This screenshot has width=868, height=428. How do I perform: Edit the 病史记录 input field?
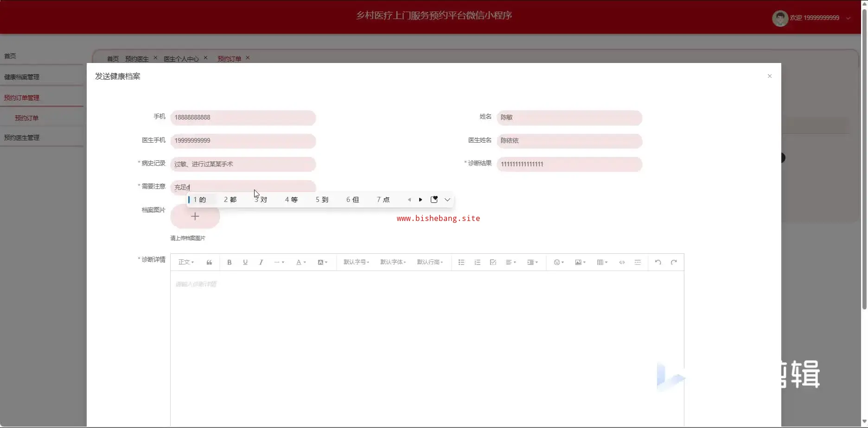pyautogui.click(x=243, y=164)
